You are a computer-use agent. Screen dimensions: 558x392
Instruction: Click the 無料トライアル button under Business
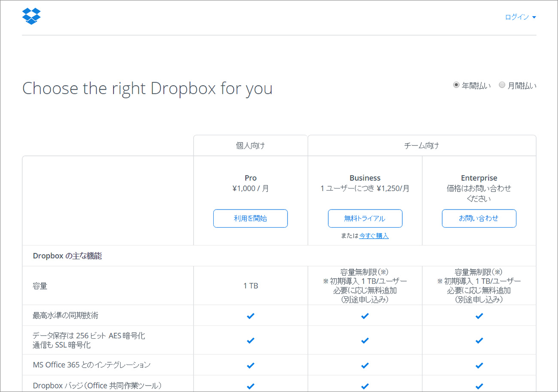[x=365, y=218]
